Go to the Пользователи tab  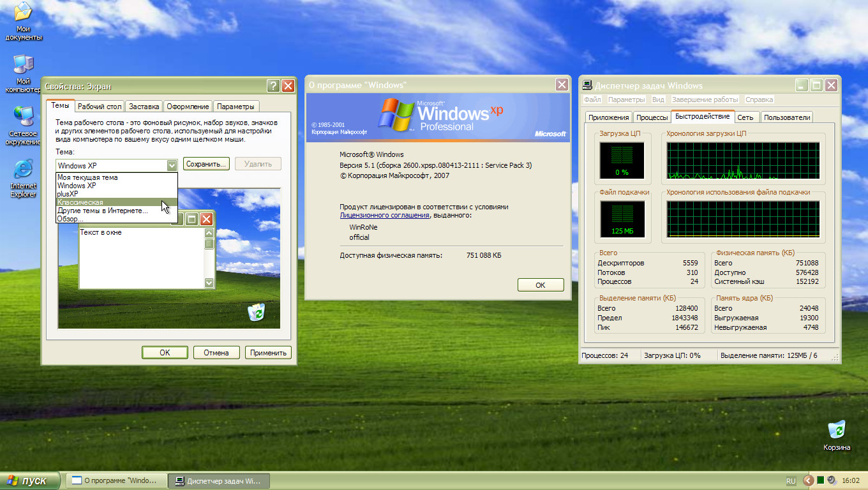[x=787, y=117]
